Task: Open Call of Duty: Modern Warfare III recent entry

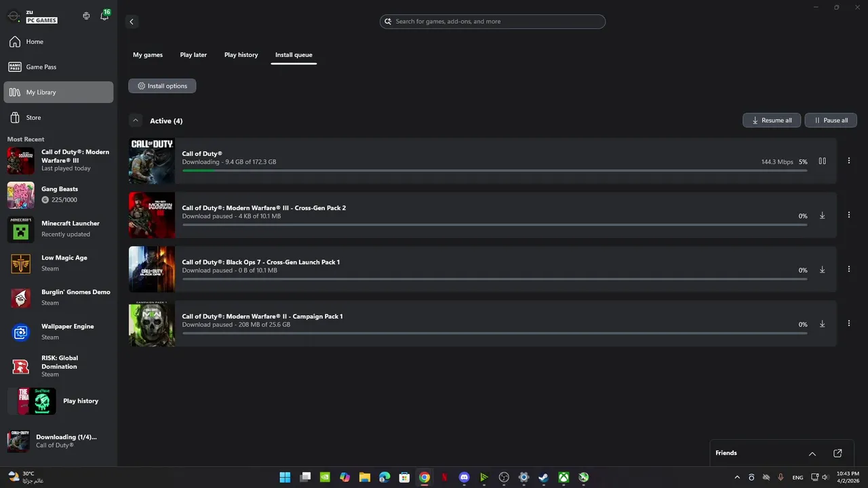Action: 58,161
